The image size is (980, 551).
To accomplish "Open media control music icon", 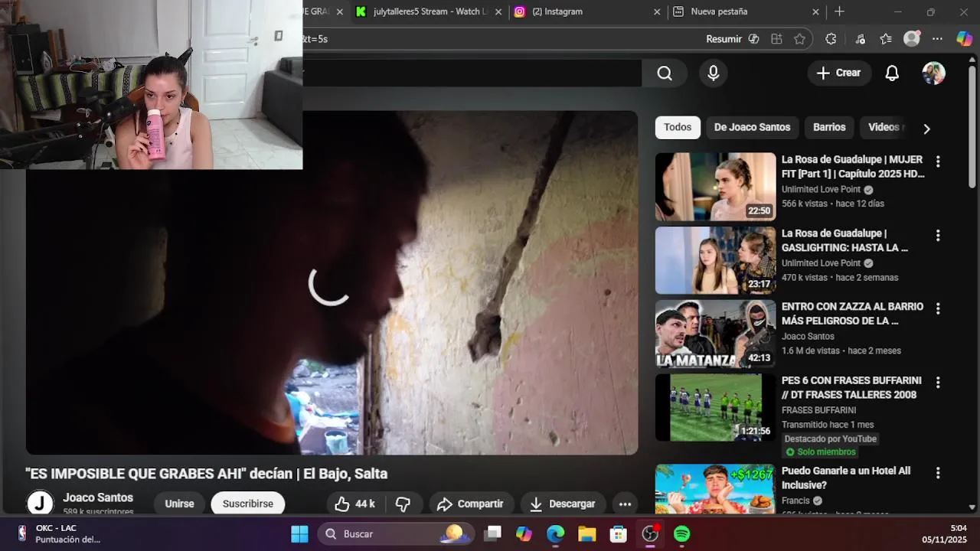I will [x=860, y=39].
